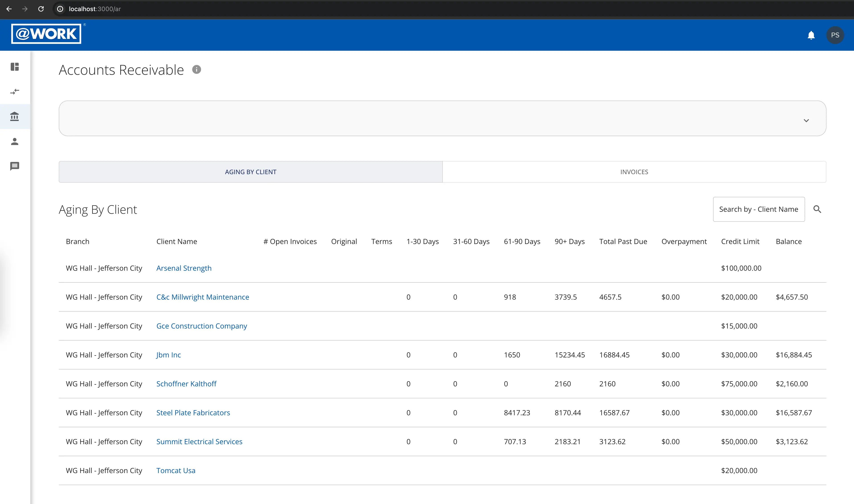Click the Accounts Receivable page title

pyautogui.click(x=121, y=70)
